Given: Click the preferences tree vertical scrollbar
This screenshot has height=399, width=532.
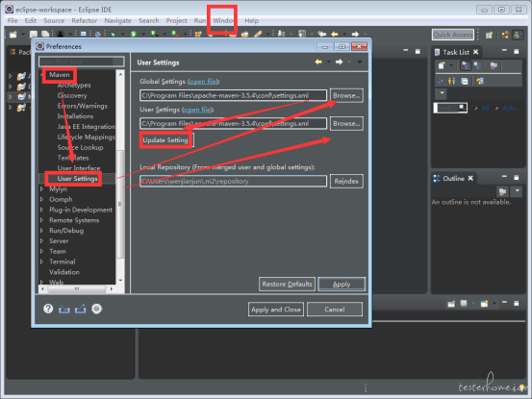Looking at the screenshot, I should pyautogui.click(x=120, y=177).
